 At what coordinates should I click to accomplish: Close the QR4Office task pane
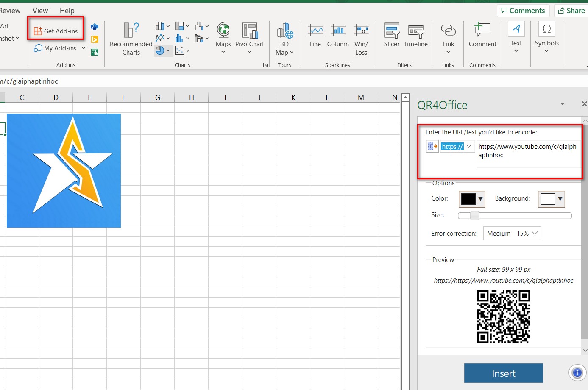click(x=584, y=104)
